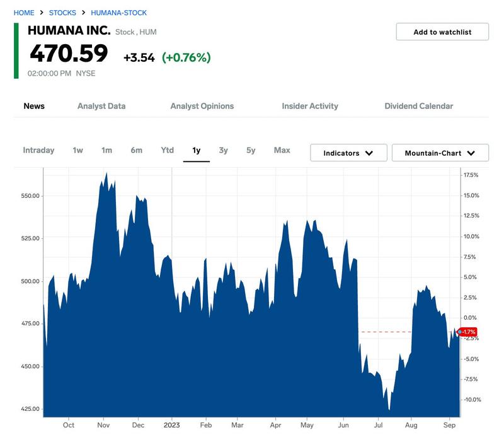Switch to the News tab
The image size is (504, 445).
tap(34, 106)
